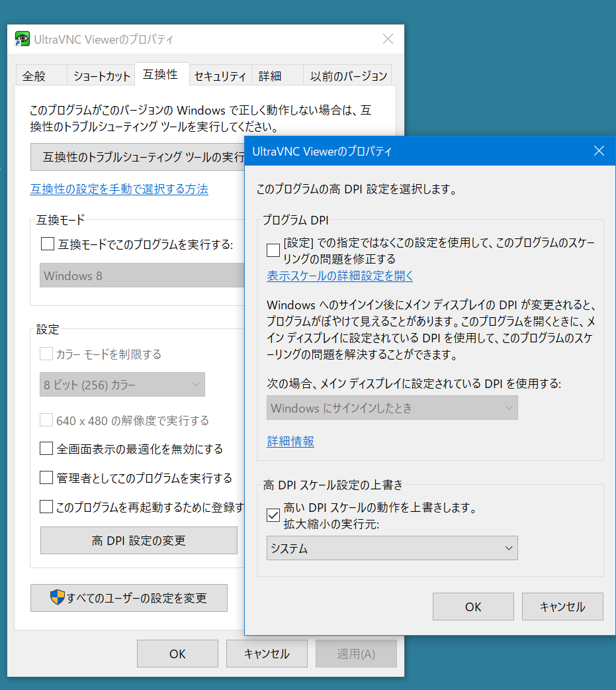
Task: Expand the 8 ビット (256) カラー dropdown
Action: [x=122, y=385]
